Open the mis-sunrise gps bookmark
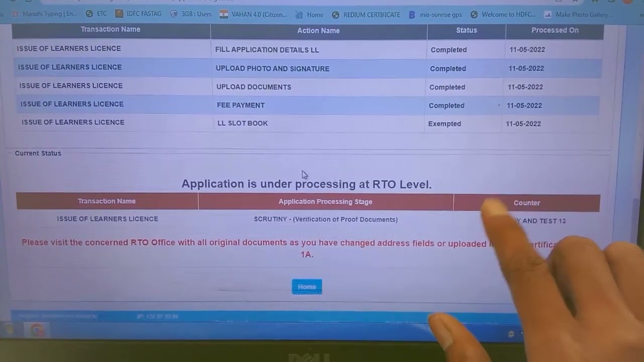Viewport: 644px width, 362px height. [x=436, y=15]
